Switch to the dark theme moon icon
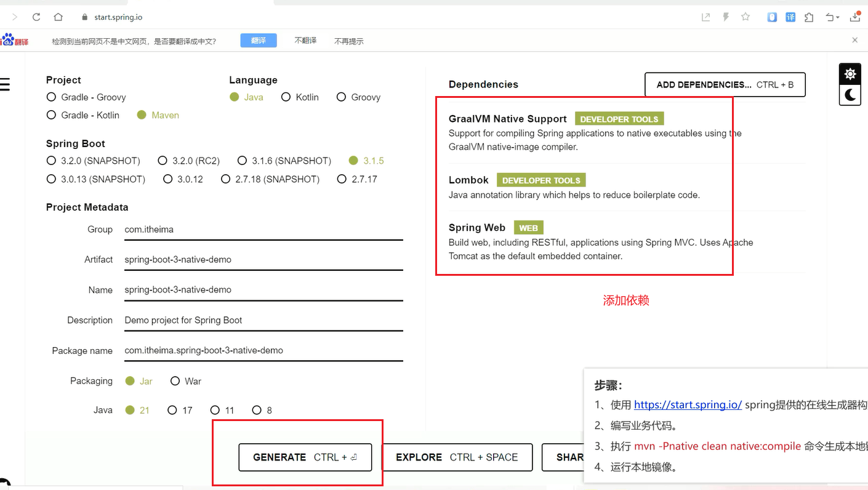 tap(850, 95)
